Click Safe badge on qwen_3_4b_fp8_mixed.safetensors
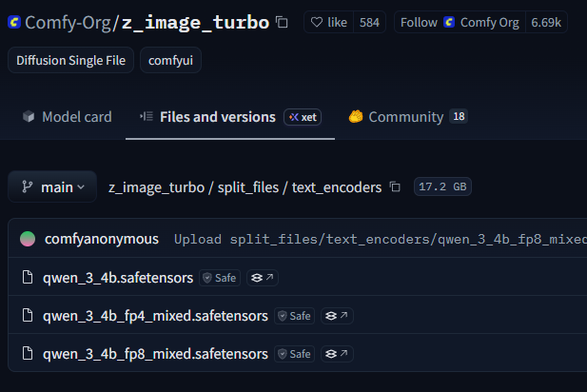The image size is (587, 392). [x=294, y=354]
